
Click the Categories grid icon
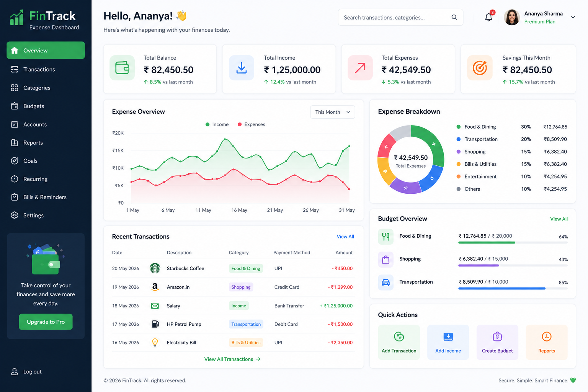(15, 88)
